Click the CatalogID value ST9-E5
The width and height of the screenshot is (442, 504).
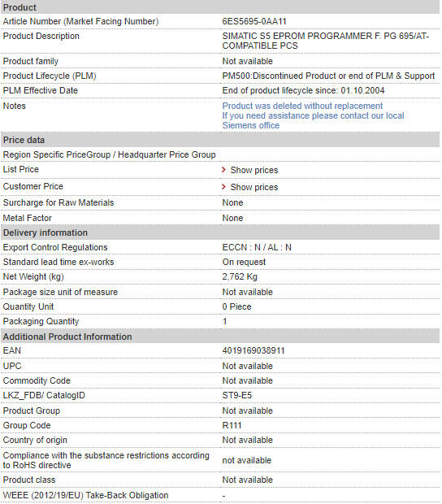coord(237,395)
